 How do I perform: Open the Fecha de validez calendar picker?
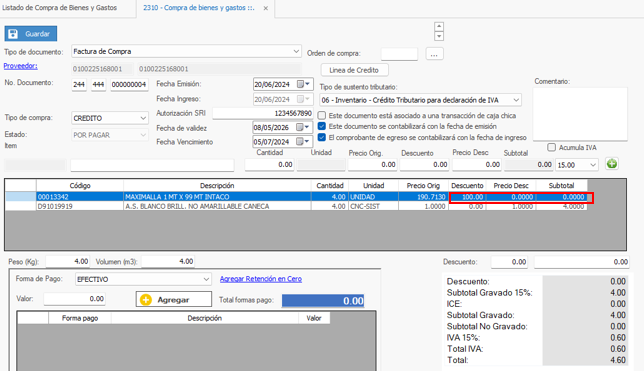[303, 127]
